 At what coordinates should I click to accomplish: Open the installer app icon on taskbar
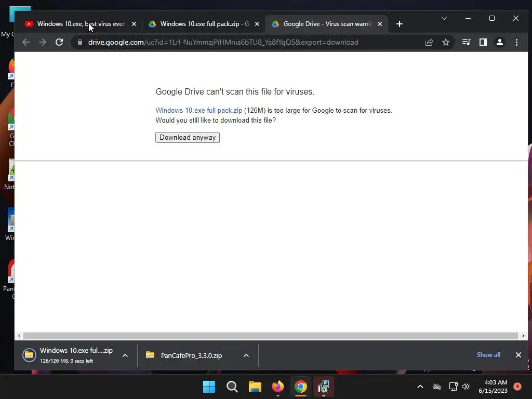(324, 387)
